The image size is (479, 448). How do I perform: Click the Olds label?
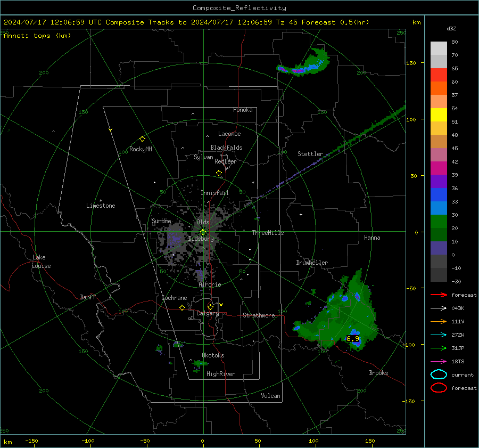coord(203,222)
